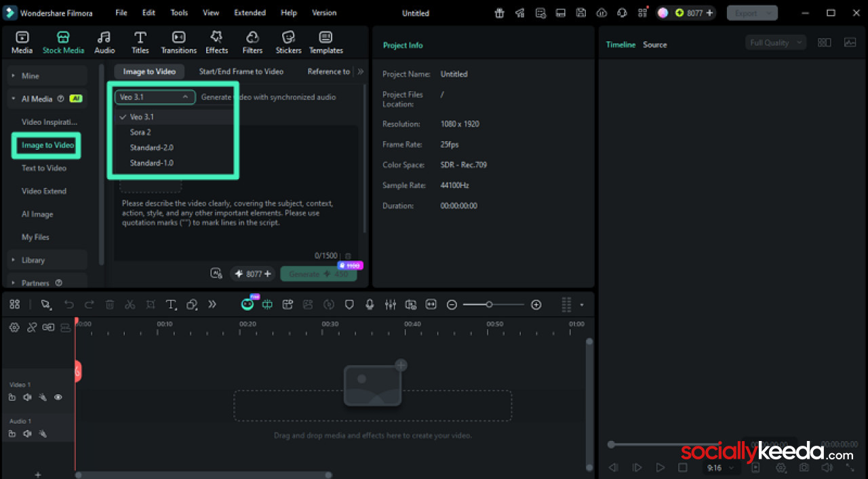Take a snapshot with camera icon
This screenshot has width=868, height=479.
804,467
